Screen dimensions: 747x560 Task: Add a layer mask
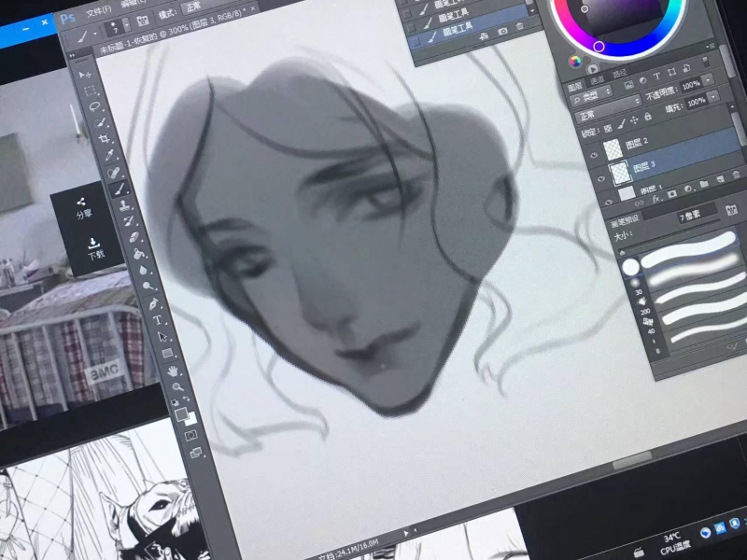click(671, 194)
